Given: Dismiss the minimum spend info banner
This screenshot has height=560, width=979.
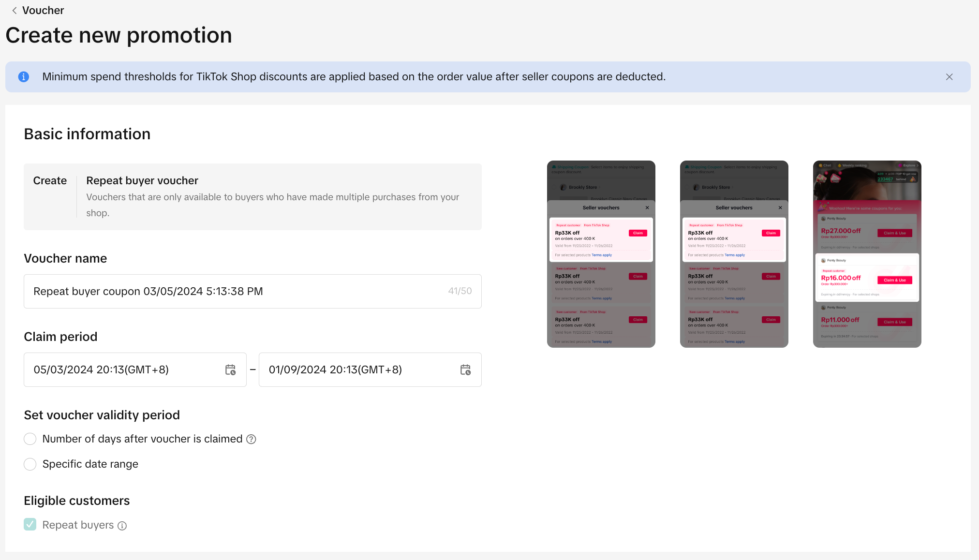Looking at the screenshot, I should 949,77.
